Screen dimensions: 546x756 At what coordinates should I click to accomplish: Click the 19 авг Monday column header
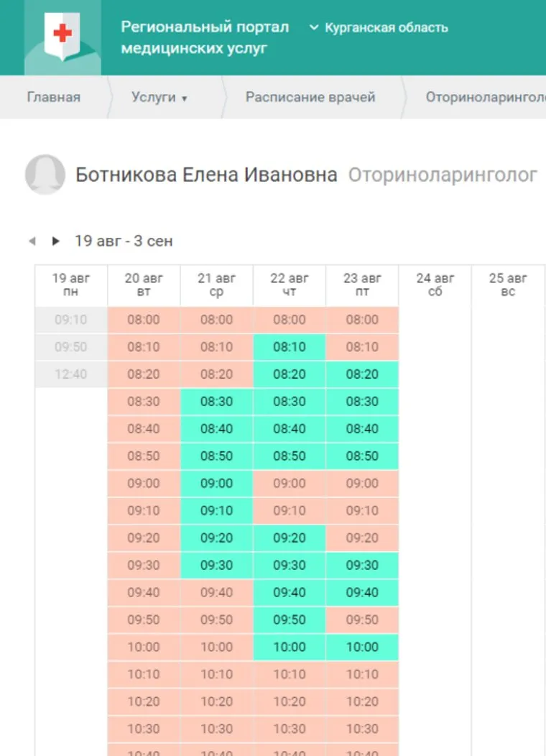70,285
